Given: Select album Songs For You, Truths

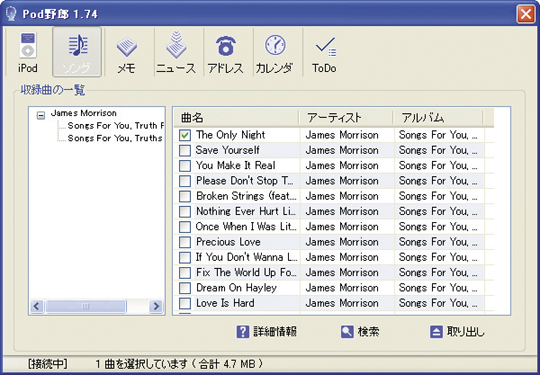Looking at the screenshot, I should [x=115, y=138].
